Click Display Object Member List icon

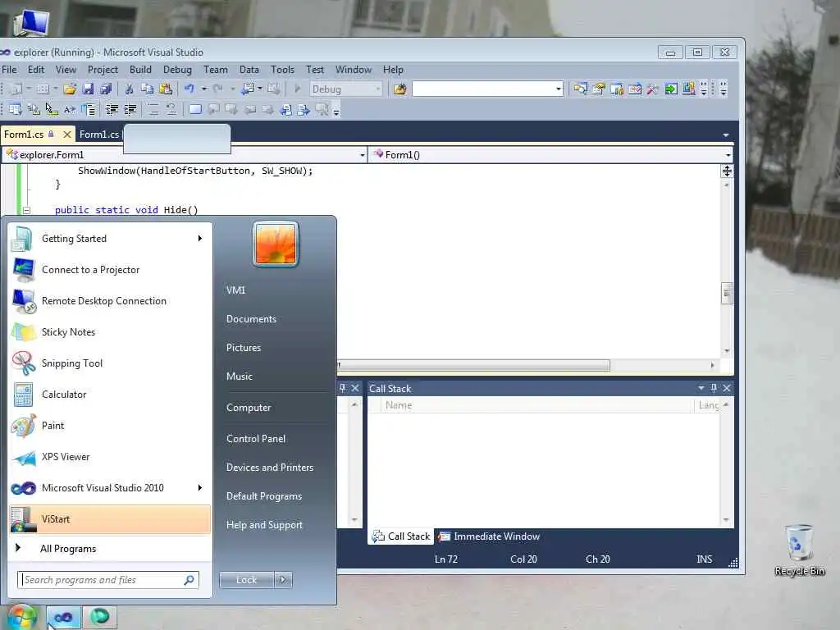(x=15, y=110)
